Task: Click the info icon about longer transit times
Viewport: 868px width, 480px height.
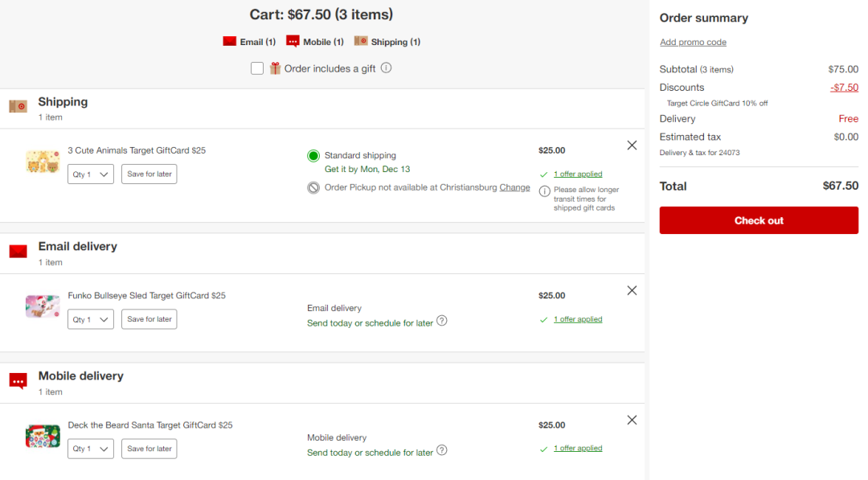Action: tap(545, 191)
